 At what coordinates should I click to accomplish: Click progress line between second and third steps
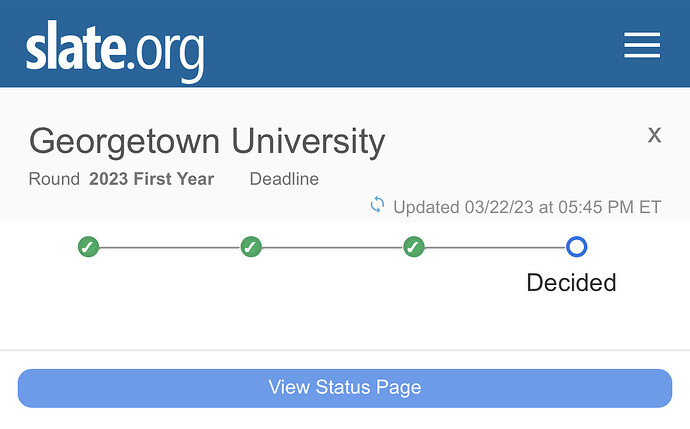pos(333,248)
